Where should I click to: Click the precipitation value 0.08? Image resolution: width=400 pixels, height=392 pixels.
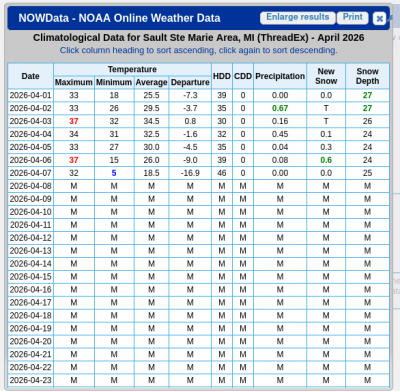tap(280, 160)
